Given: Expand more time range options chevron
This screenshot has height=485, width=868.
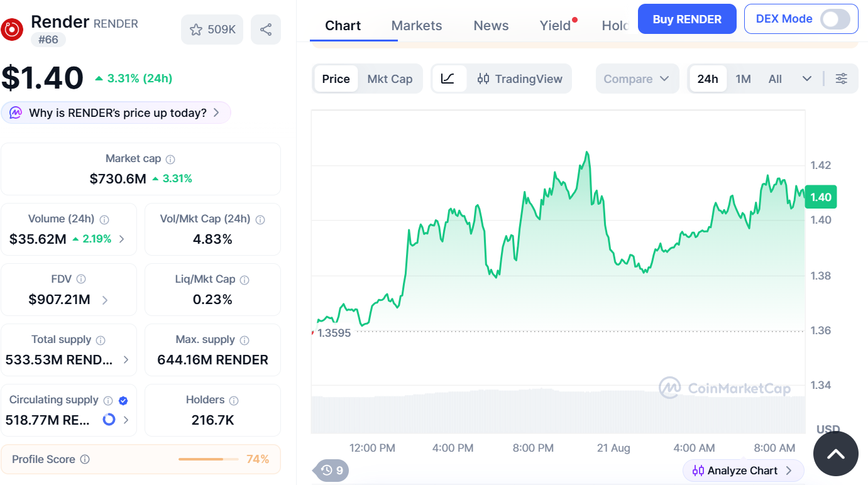Looking at the screenshot, I should click(807, 79).
